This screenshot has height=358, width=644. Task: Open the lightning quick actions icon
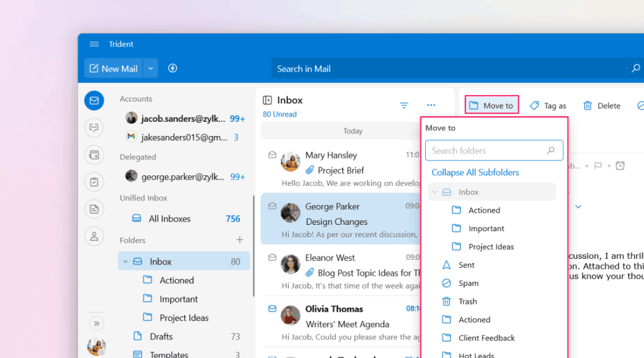tap(173, 69)
